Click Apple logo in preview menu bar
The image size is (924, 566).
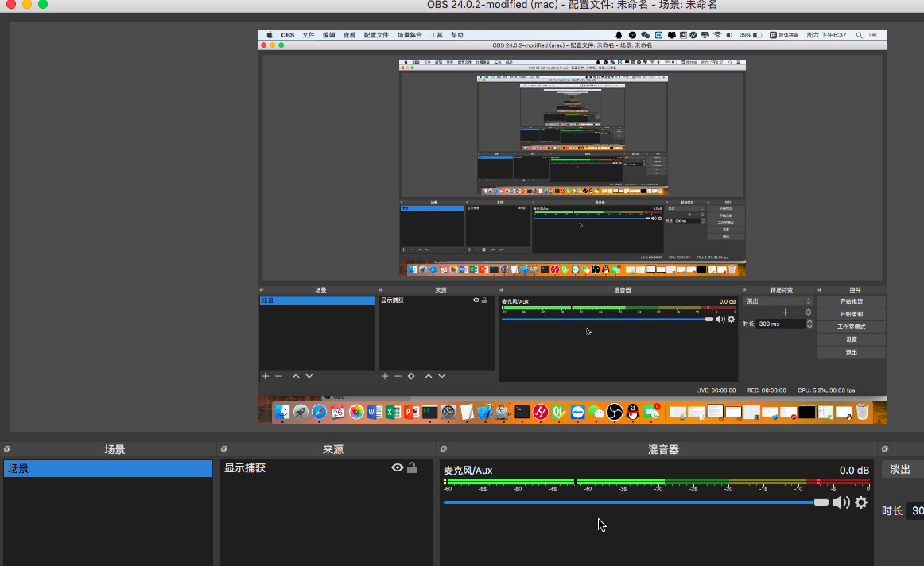coord(270,35)
